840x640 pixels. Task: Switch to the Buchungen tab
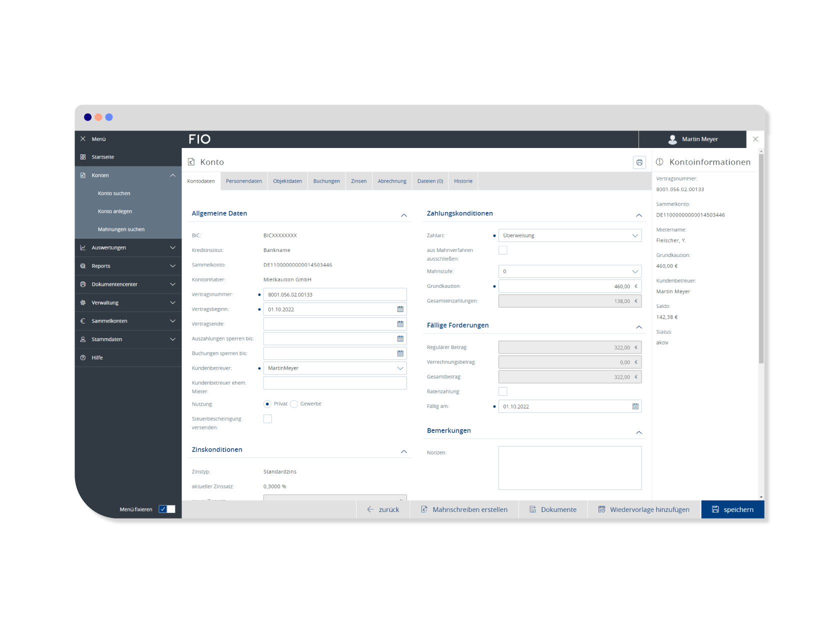click(x=326, y=181)
